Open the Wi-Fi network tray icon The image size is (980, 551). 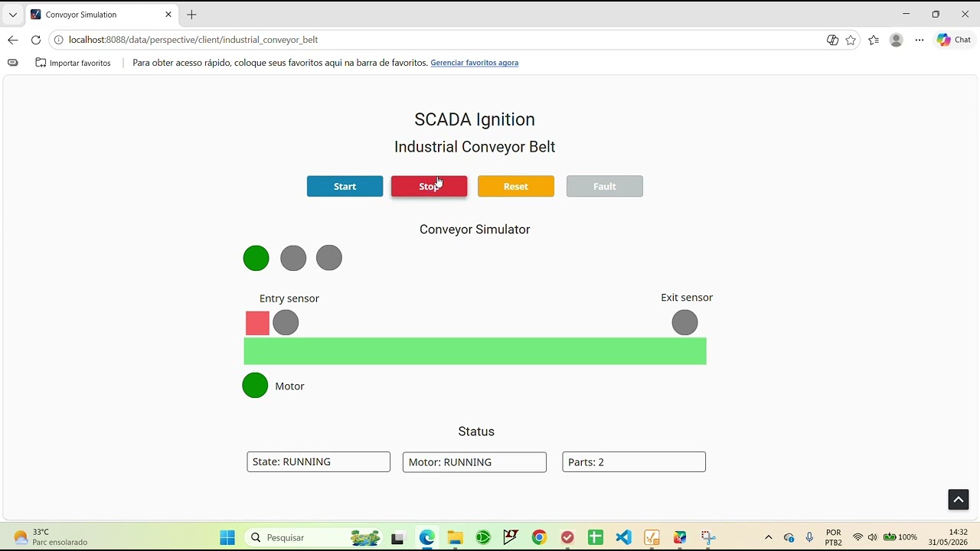857,537
